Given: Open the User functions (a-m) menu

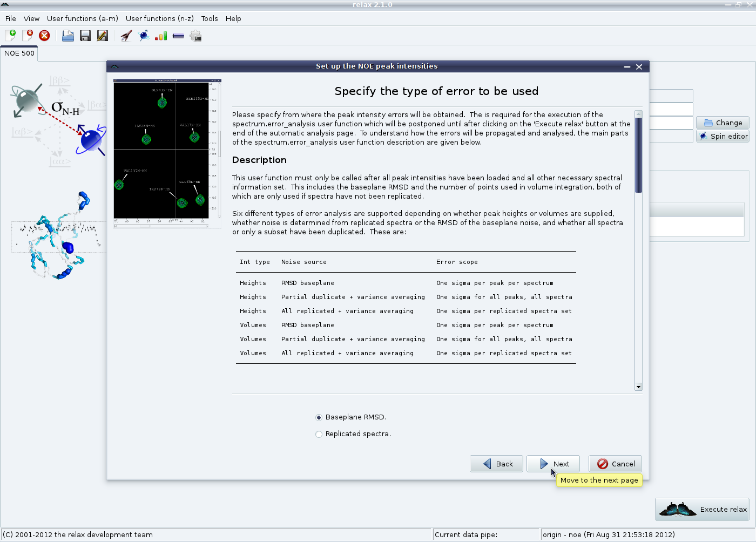Looking at the screenshot, I should tap(82, 18).
